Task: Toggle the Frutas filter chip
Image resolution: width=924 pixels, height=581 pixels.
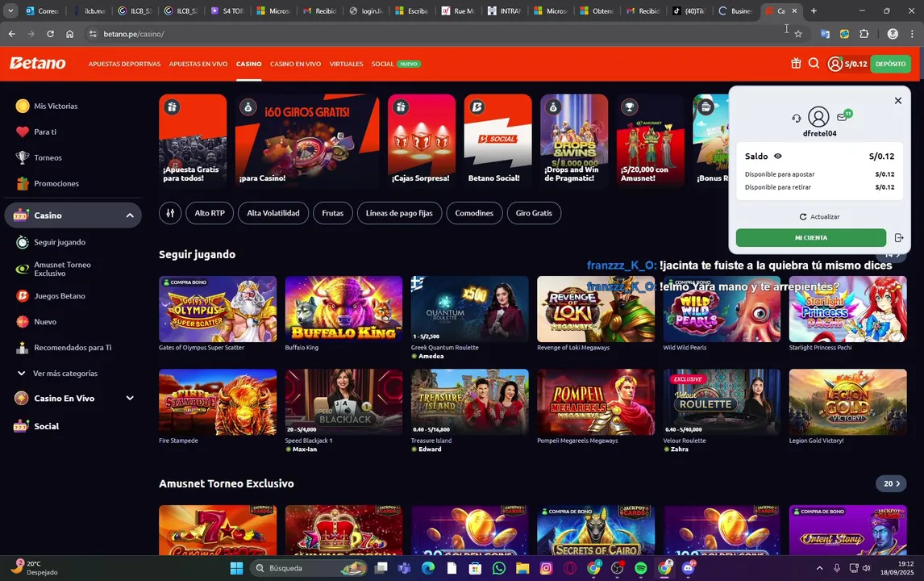Action: point(332,213)
